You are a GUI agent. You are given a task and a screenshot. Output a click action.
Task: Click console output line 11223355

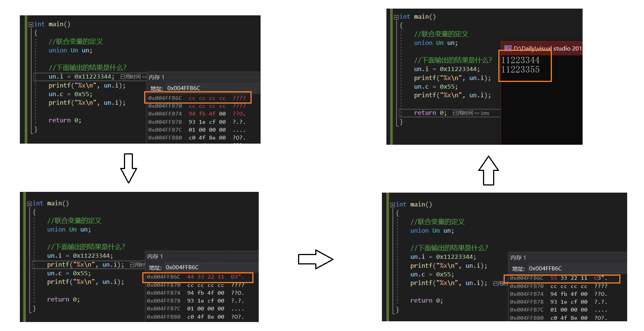coord(520,70)
